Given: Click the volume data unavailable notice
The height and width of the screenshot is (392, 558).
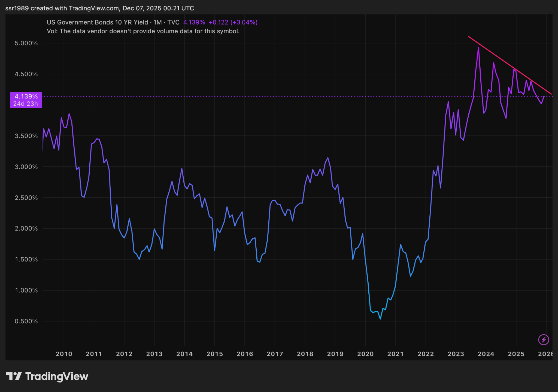Looking at the screenshot, I should pyautogui.click(x=143, y=31).
